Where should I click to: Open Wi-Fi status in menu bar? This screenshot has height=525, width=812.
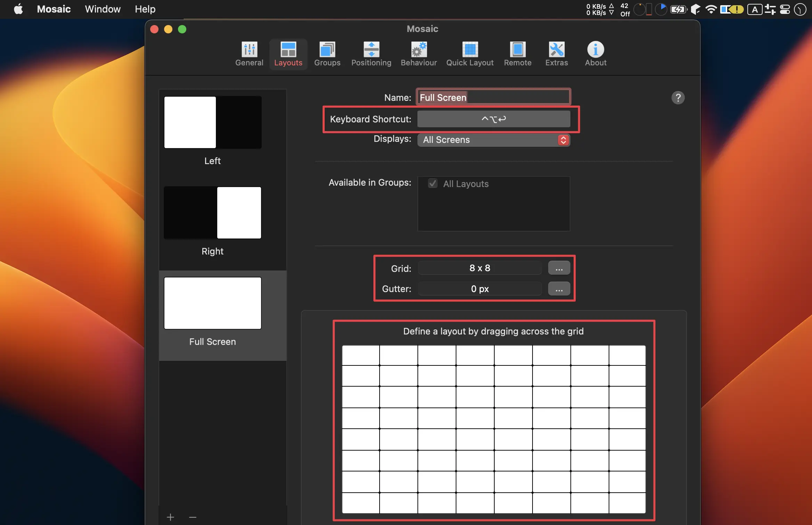click(711, 9)
